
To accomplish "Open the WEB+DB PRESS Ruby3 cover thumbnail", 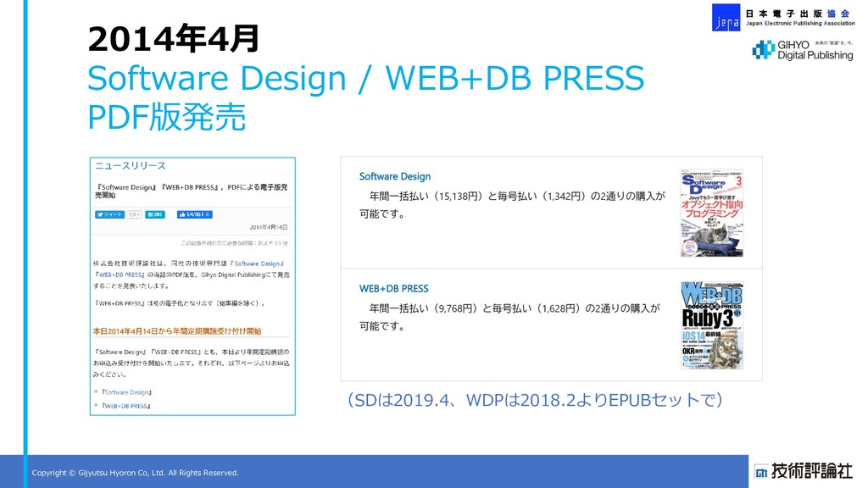I will (711, 325).
